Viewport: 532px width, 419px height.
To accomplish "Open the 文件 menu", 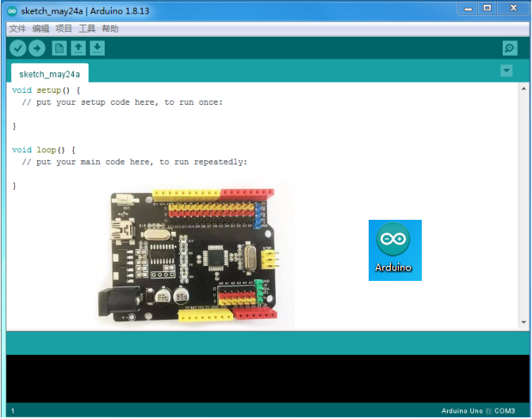I will tap(17, 29).
